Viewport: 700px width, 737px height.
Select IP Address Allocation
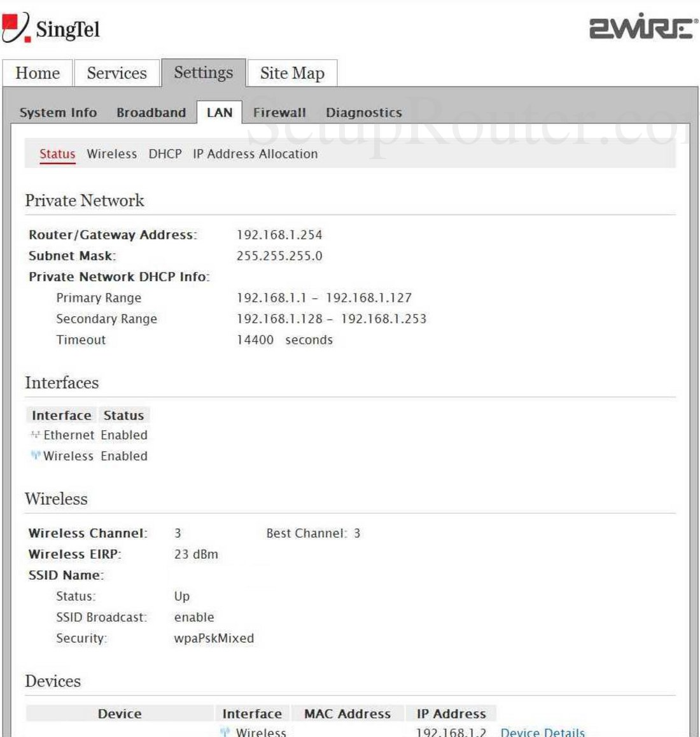[254, 153]
